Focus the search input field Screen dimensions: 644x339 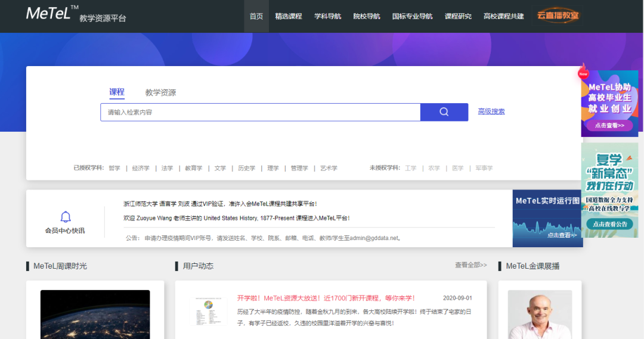coord(260,112)
